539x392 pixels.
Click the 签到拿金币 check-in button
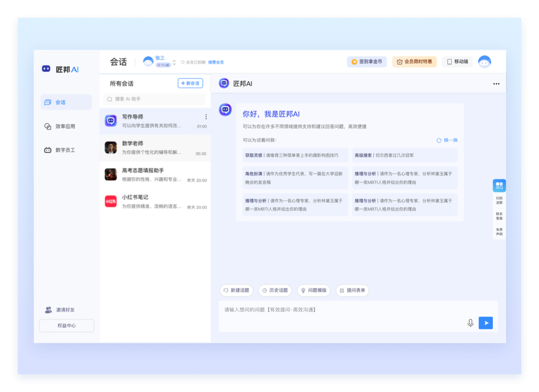coord(367,62)
